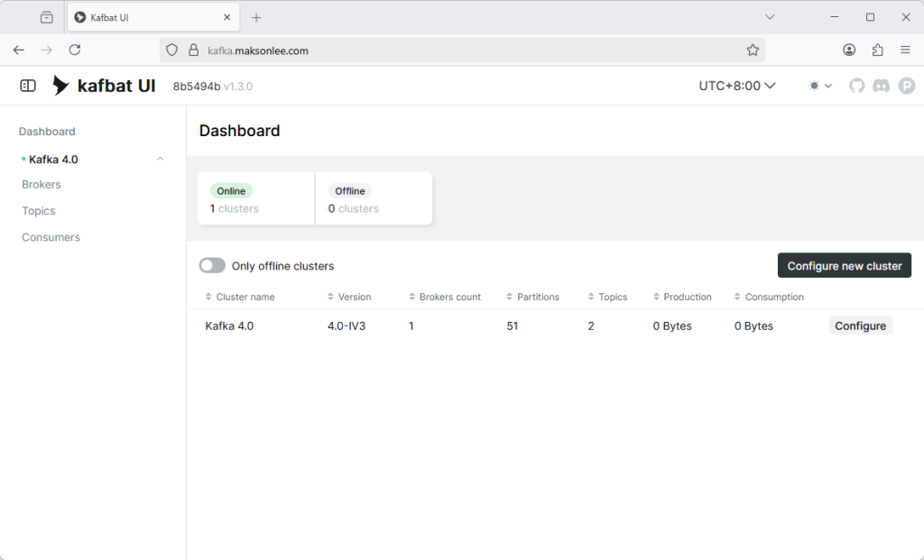Open the list all tabs chevron
Viewport: 924px width, 560px height.
pyautogui.click(x=770, y=17)
